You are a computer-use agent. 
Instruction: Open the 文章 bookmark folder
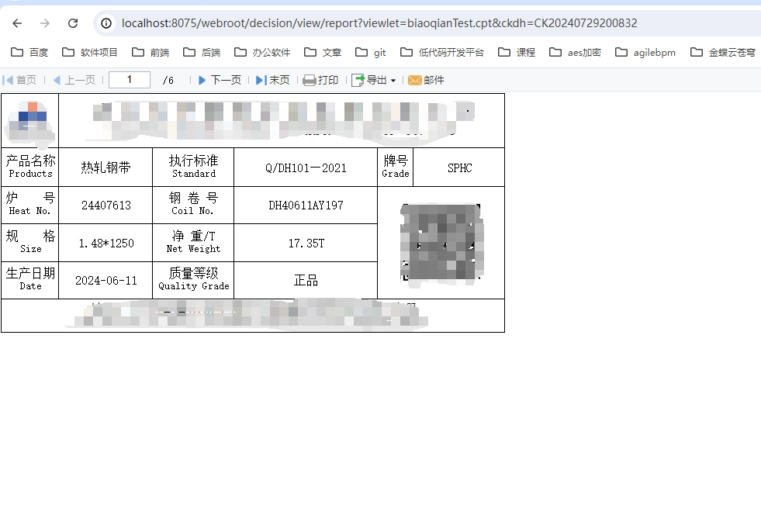pos(323,53)
